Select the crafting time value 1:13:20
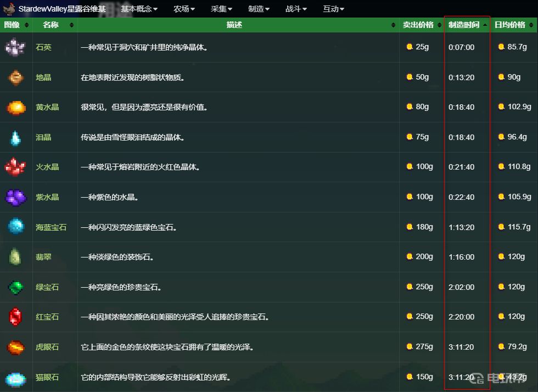The image size is (538, 392). [x=461, y=227]
